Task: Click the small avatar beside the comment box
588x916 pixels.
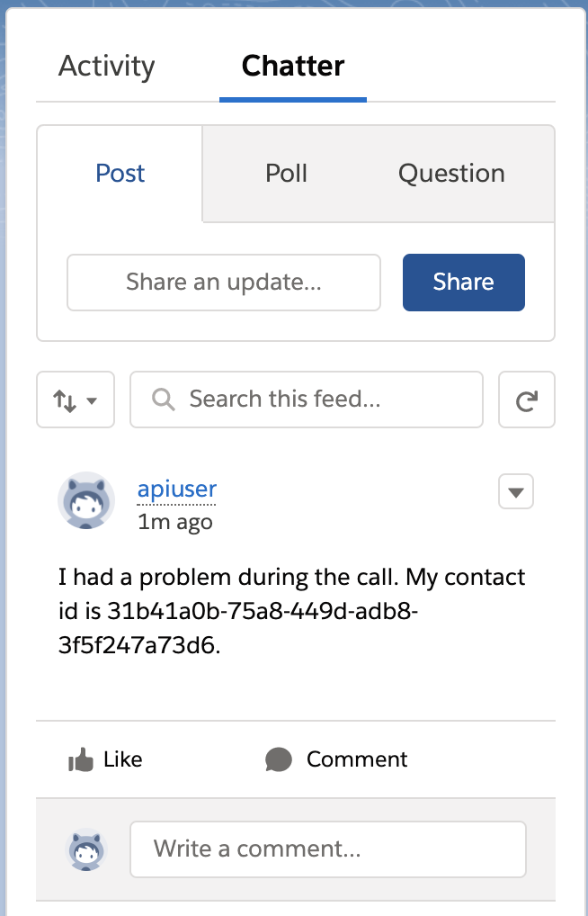Action: [x=85, y=849]
